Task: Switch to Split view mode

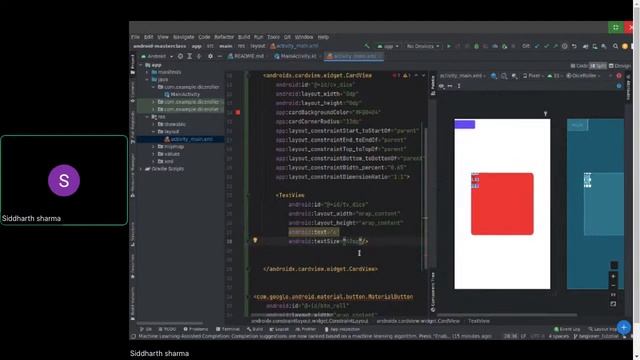Action: tap(598, 66)
